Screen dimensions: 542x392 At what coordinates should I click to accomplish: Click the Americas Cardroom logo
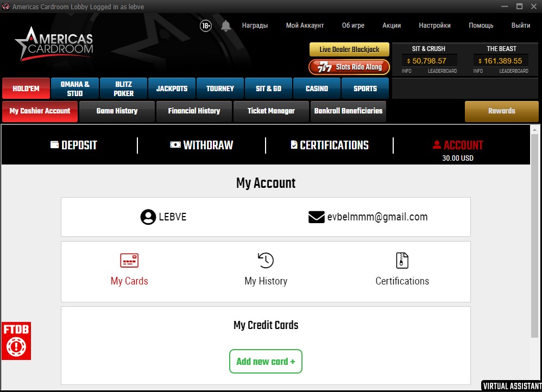click(54, 44)
